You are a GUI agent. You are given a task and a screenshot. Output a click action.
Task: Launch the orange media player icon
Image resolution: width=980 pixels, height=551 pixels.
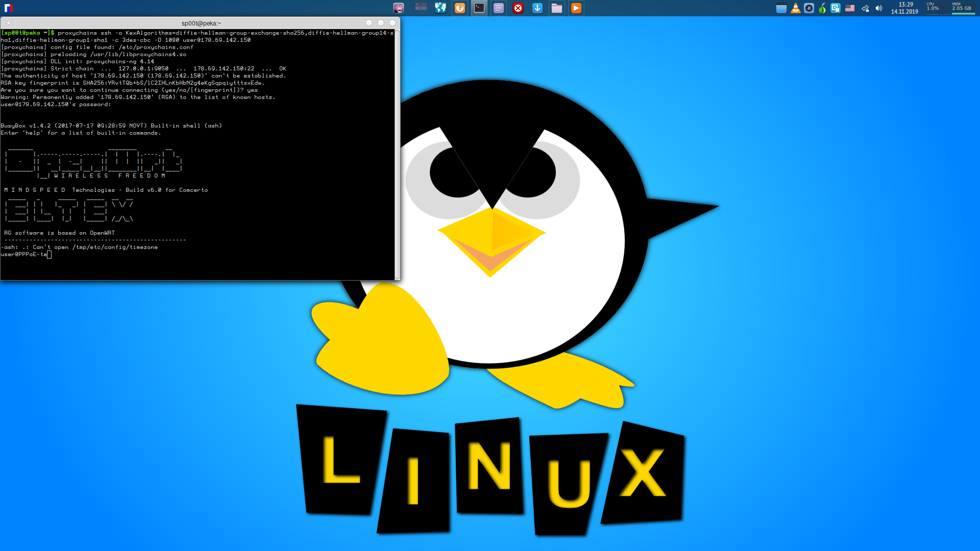tap(576, 8)
